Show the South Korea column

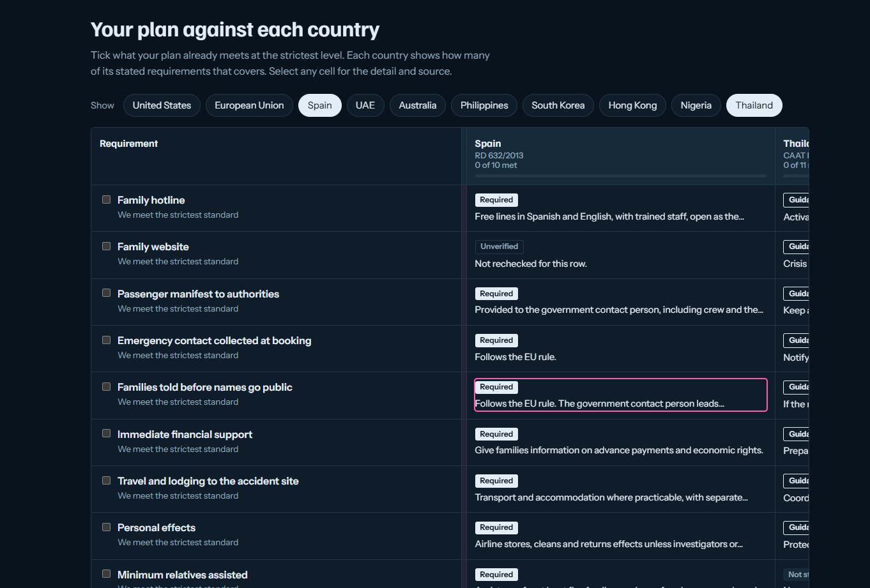coord(558,105)
